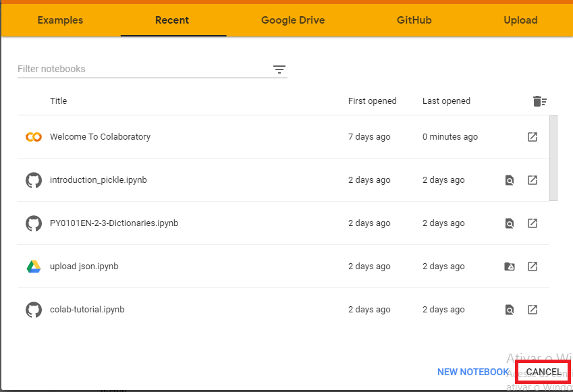Click Google Drive icon beside upload json.ipynb
This screenshot has width=573, height=392.
coord(34,267)
